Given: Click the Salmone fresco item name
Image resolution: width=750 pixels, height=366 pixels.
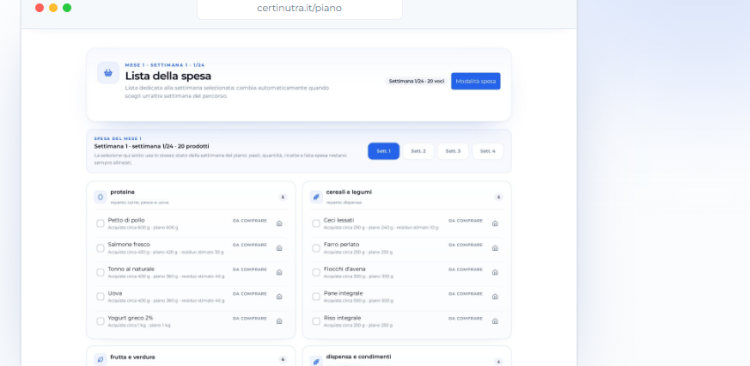Looking at the screenshot, I should pos(129,244).
